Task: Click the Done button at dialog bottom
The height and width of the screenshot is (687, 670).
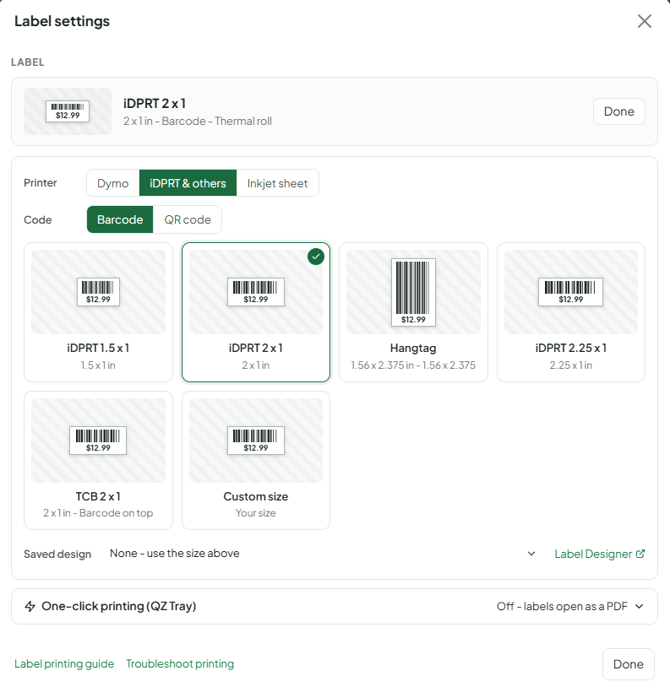Action: [628, 664]
